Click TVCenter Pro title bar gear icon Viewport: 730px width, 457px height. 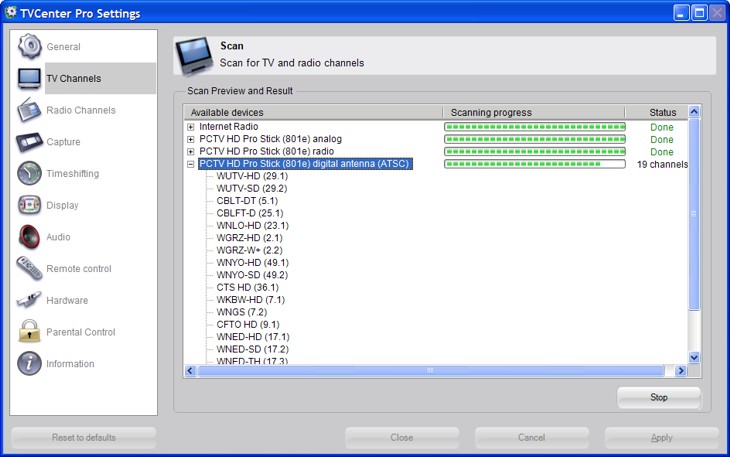coord(10,12)
